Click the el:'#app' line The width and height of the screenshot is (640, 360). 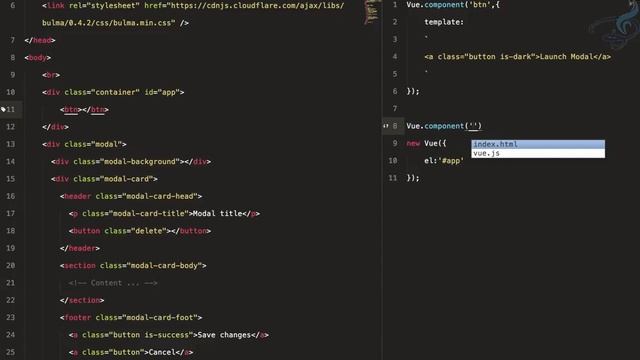tap(444, 161)
